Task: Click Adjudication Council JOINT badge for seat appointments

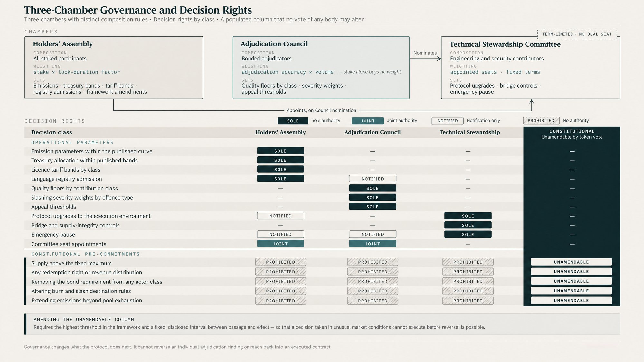Action: (373, 244)
